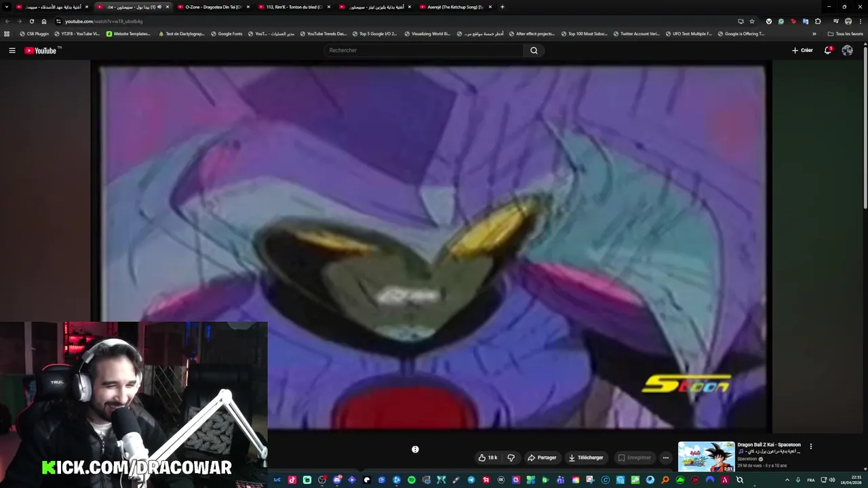Open Twitter Account Veri... bookmark
The image size is (868, 488).
pyautogui.click(x=636, y=33)
